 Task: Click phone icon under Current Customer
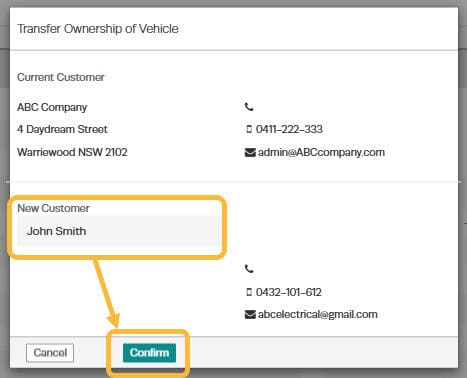pos(249,107)
